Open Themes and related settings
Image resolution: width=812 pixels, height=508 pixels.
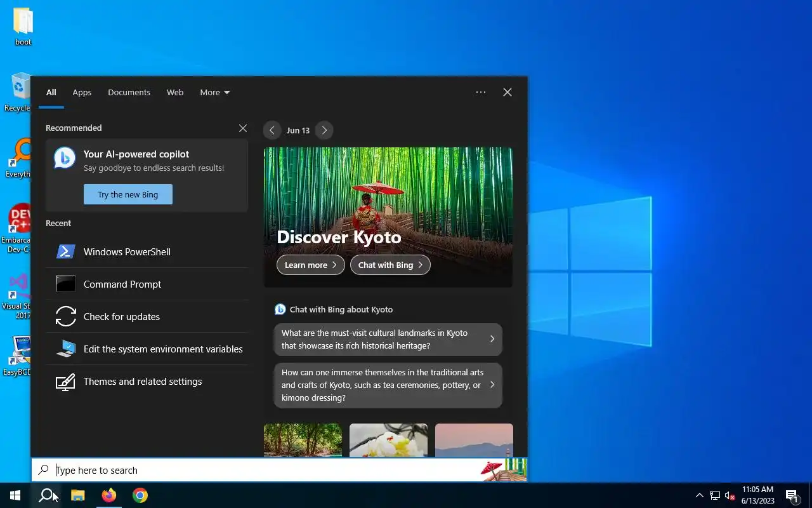coord(147,381)
